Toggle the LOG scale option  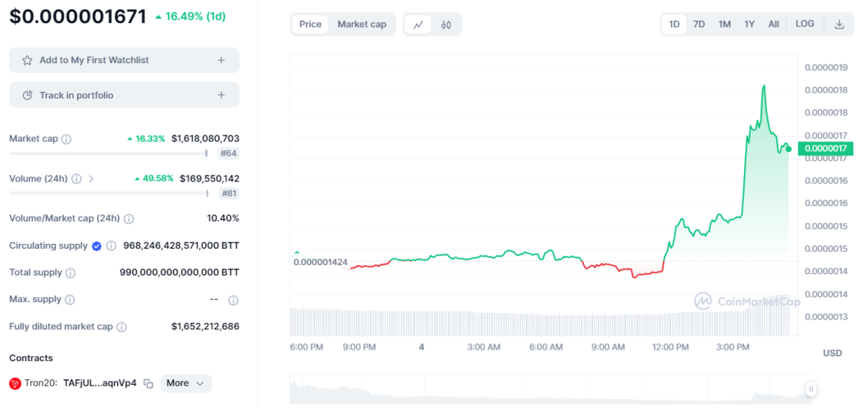point(805,24)
